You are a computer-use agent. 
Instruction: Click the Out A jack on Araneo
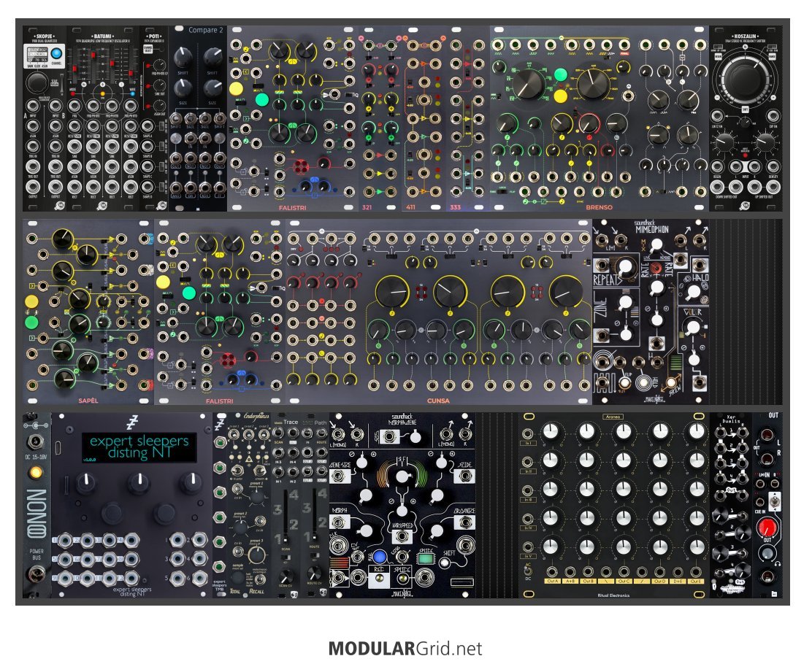551,571
